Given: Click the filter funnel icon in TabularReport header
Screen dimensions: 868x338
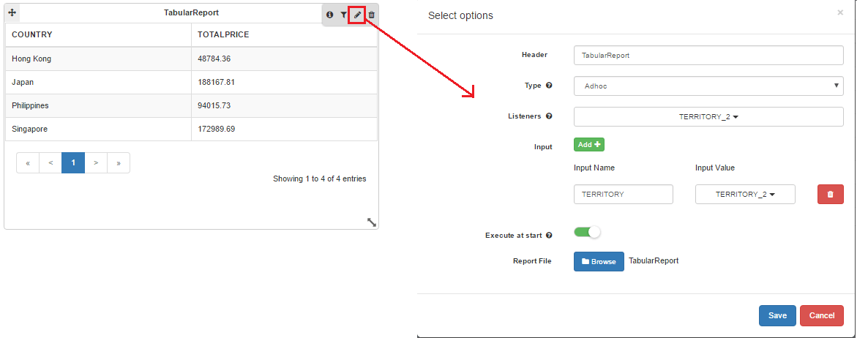Looking at the screenshot, I should [344, 15].
